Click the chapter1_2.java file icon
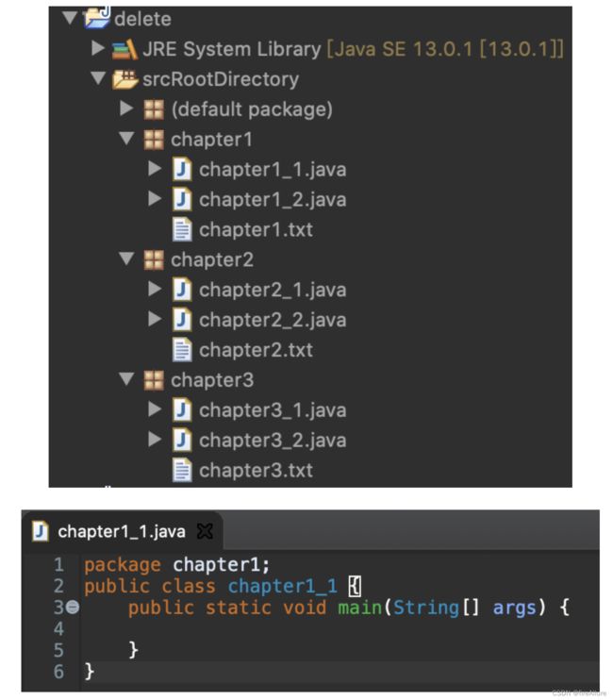Image resolution: width=613 pixels, height=700 pixels. pyautogui.click(x=182, y=200)
